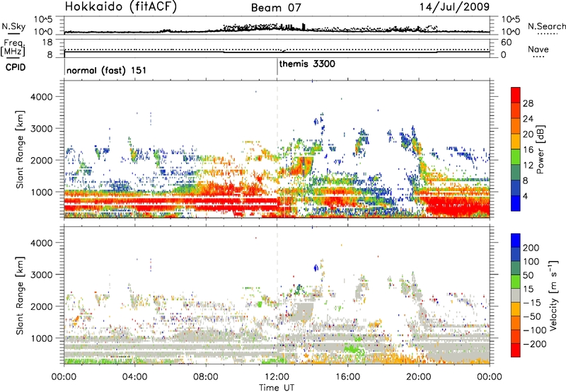Click the 04:00 time tick label
The height and width of the screenshot is (392, 566).
click(135, 377)
